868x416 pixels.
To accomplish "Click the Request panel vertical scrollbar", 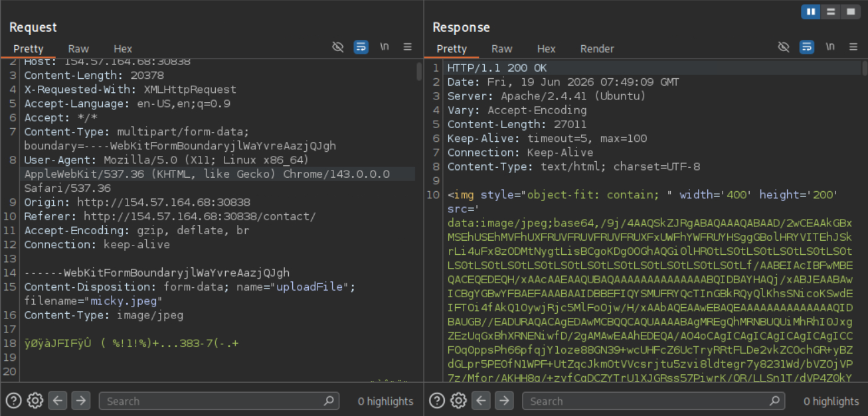I will pyautogui.click(x=419, y=72).
